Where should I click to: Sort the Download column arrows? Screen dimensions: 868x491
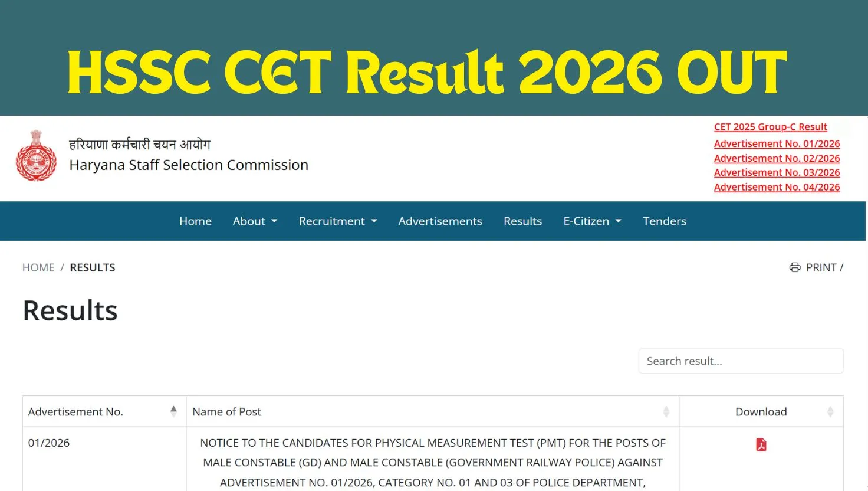830,412
